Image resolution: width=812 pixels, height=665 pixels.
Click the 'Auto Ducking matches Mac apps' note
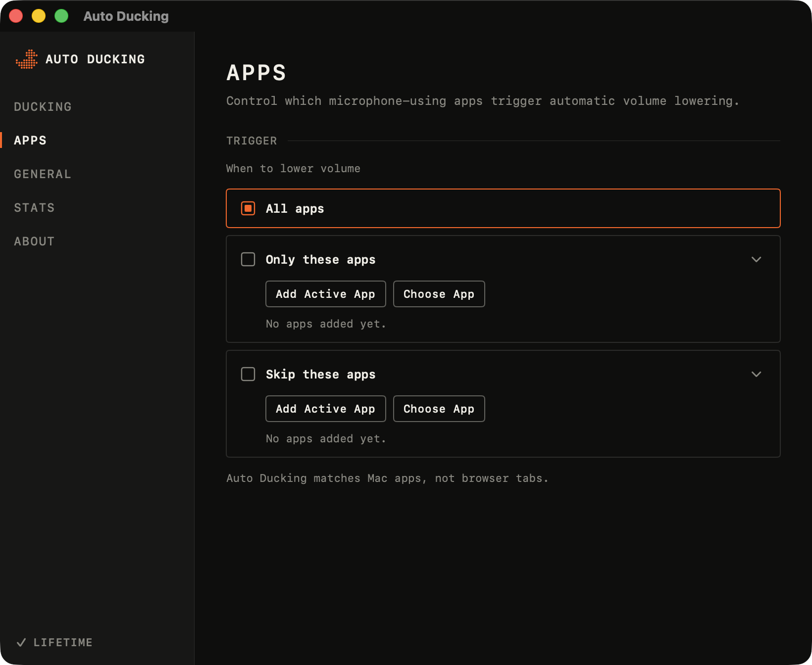(x=387, y=478)
